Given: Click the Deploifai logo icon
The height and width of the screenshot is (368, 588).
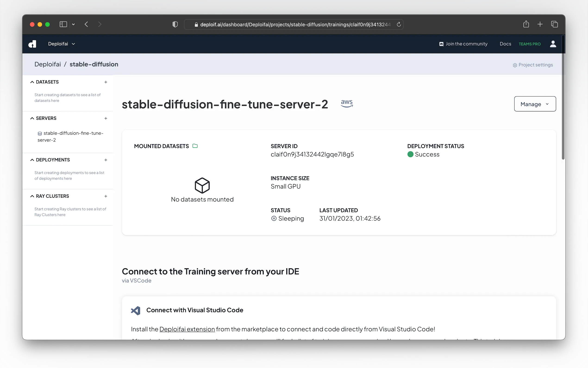Looking at the screenshot, I should 32,44.
